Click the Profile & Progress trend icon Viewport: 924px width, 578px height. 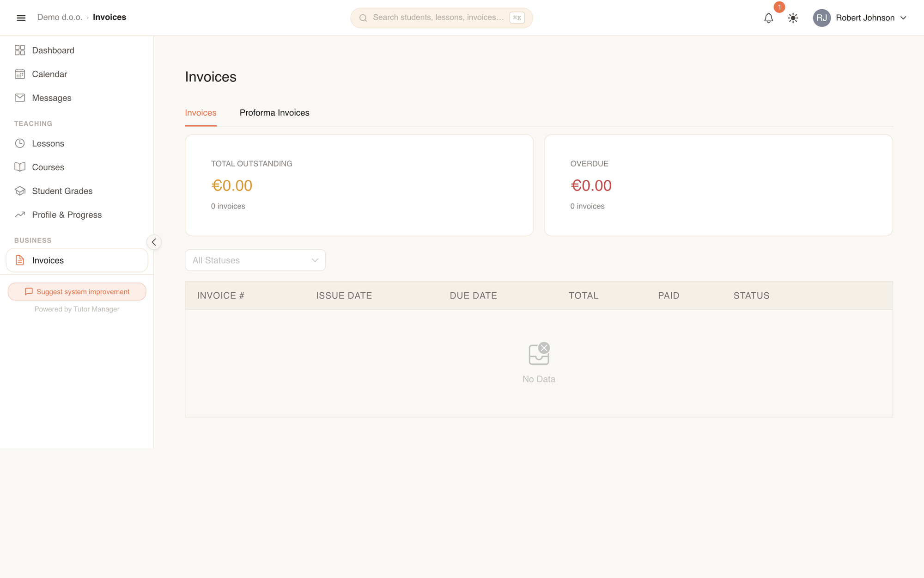[20, 215]
